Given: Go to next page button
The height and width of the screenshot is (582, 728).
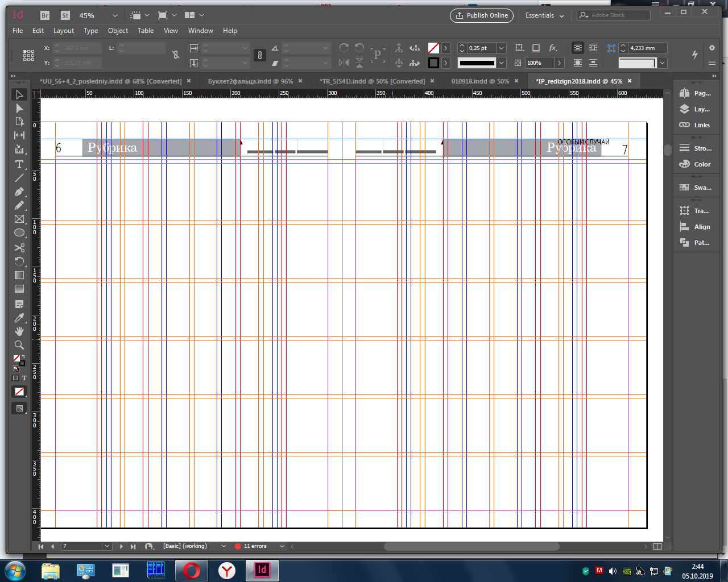Looking at the screenshot, I should (x=121, y=546).
